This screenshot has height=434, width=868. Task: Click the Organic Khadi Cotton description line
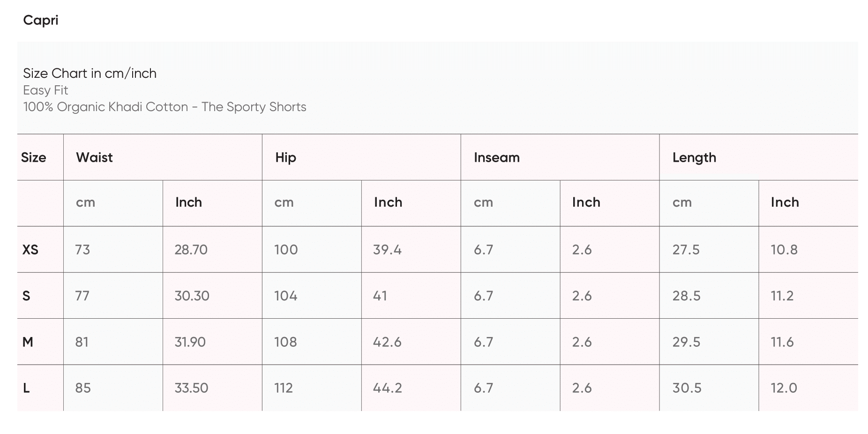point(165,107)
